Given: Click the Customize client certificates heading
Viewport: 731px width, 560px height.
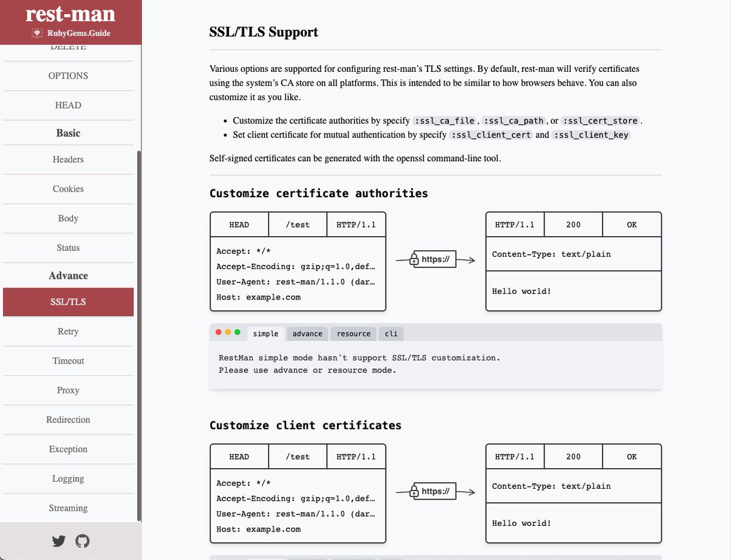Looking at the screenshot, I should [305, 425].
